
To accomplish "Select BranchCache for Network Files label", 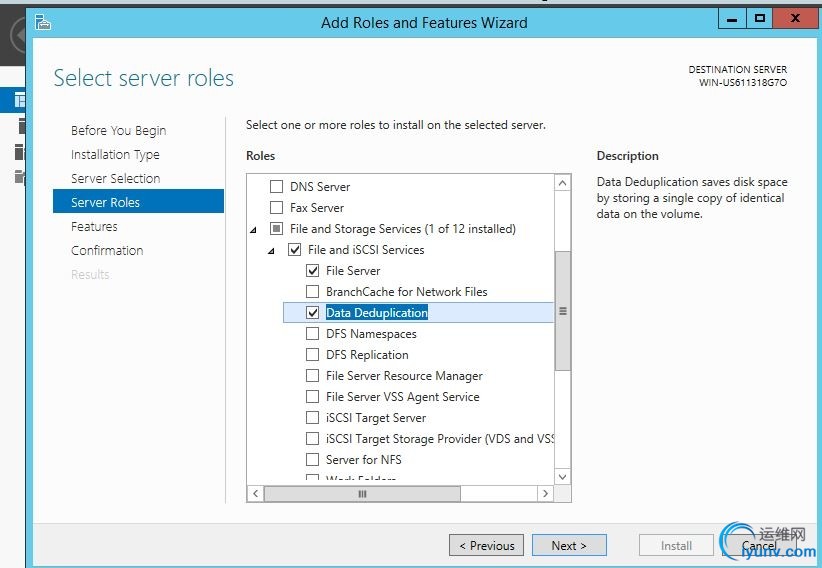I will (x=406, y=292).
